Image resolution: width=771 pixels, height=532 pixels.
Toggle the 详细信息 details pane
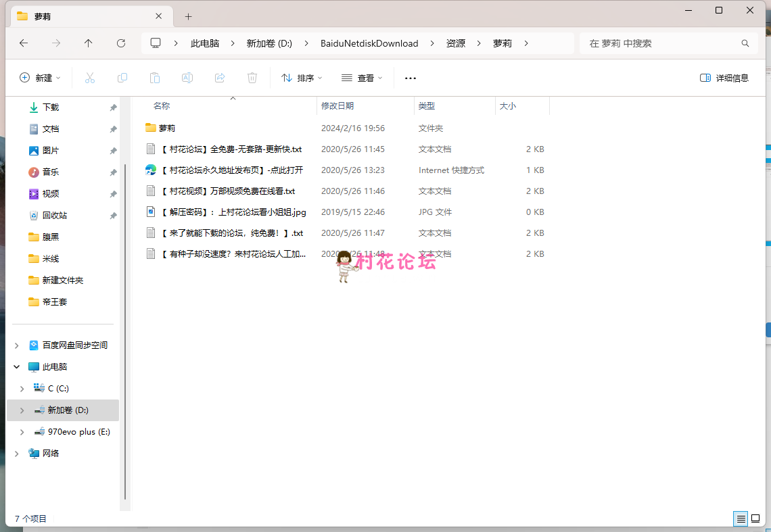tap(724, 78)
